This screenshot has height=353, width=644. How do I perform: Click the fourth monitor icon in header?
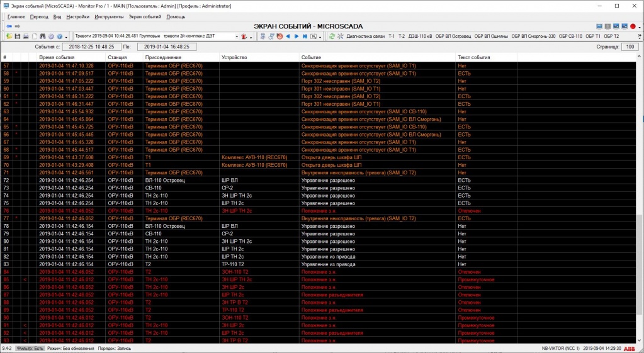(x=624, y=26)
